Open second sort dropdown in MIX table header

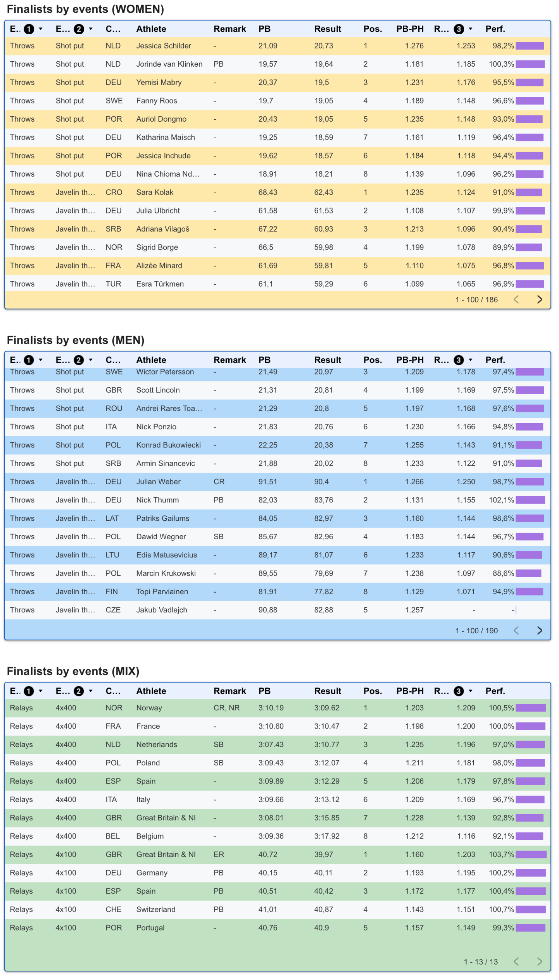coord(91,691)
